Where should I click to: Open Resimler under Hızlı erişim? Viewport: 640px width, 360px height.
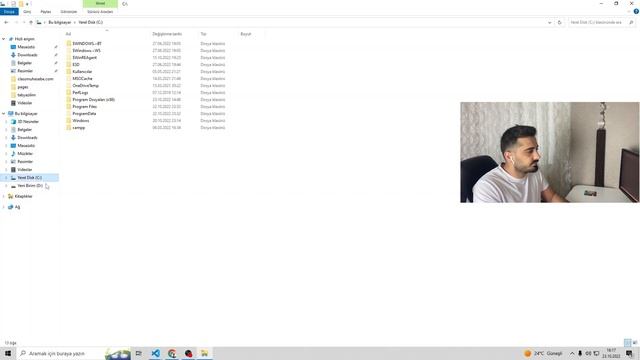point(25,71)
